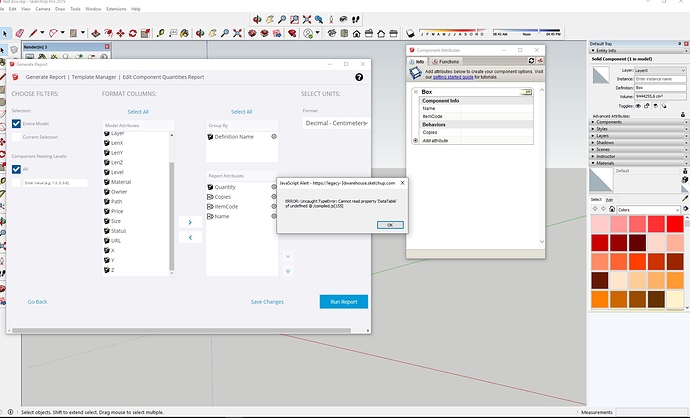Click the Instance name input field
This screenshot has width=690, height=418.
(660, 79)
